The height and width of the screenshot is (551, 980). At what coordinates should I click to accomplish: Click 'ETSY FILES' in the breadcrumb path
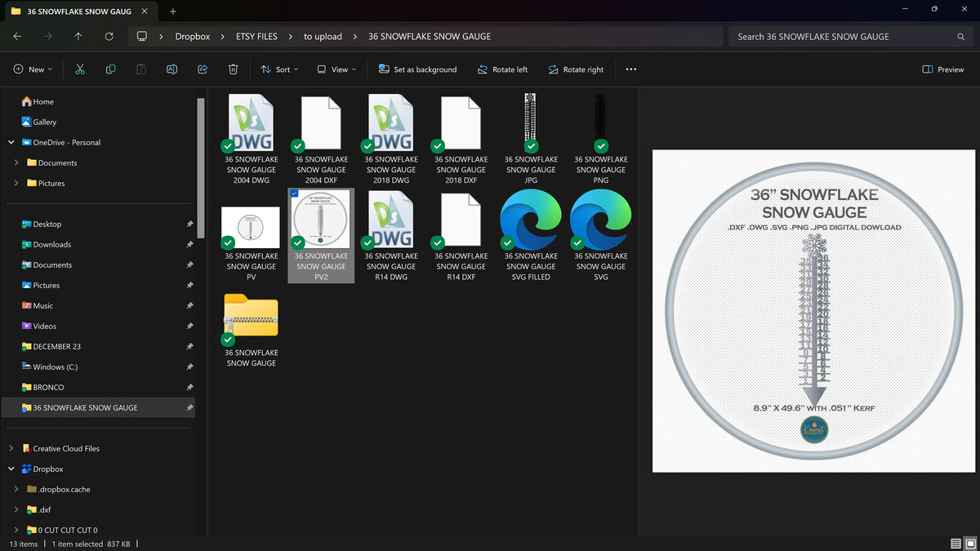tap(256, 37)
